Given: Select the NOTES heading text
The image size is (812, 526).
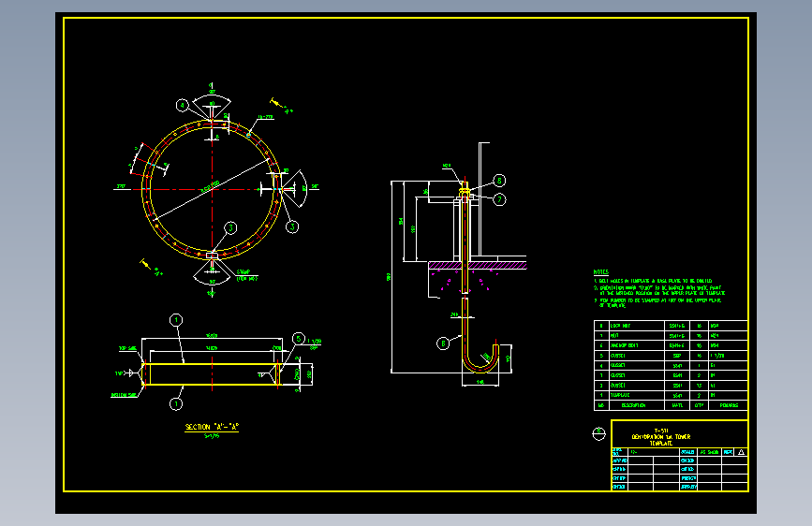Looking at the screenshot, I should pyautogui.click(x=600, y=271).
